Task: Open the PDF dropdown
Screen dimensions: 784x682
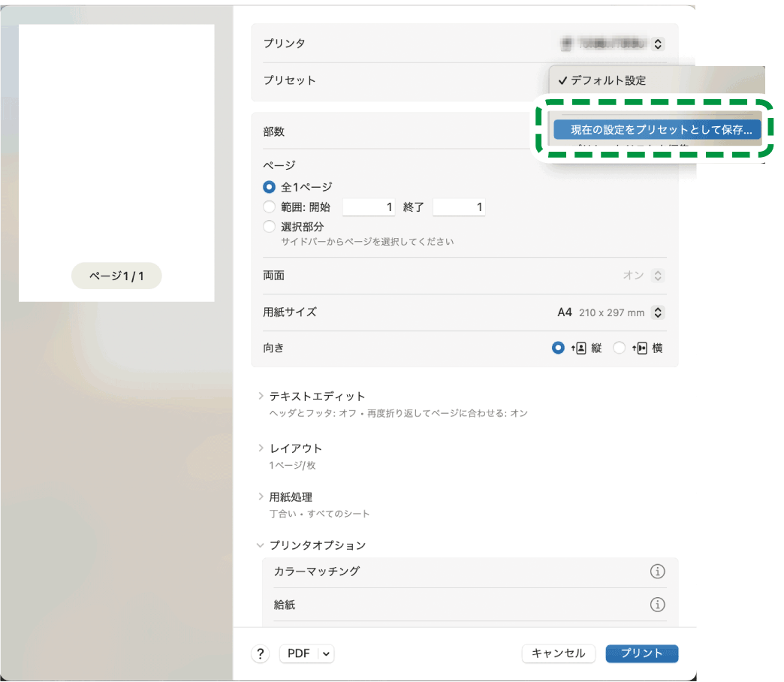Action: click(306, 653)
